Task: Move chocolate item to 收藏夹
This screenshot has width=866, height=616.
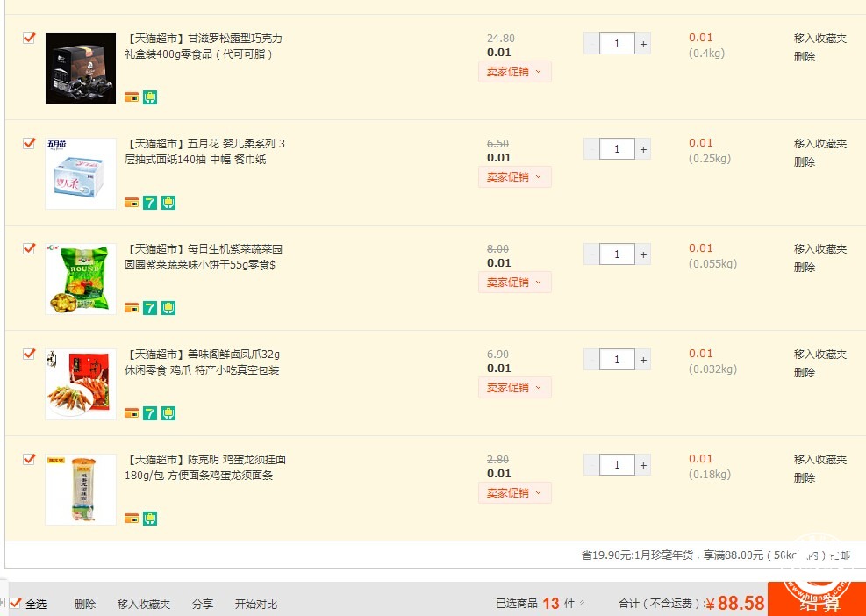Action: pos(820,38)
